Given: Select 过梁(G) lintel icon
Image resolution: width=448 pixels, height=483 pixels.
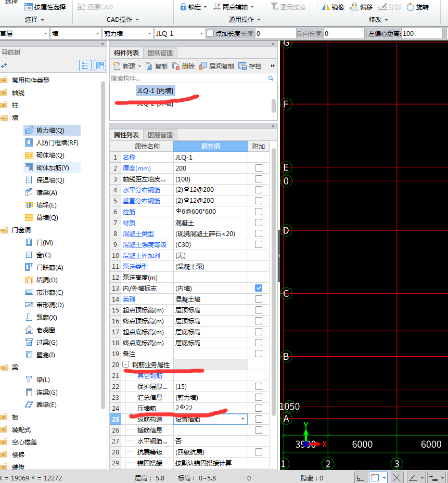Looking at the screenshot, I should (x=29, y=342).
